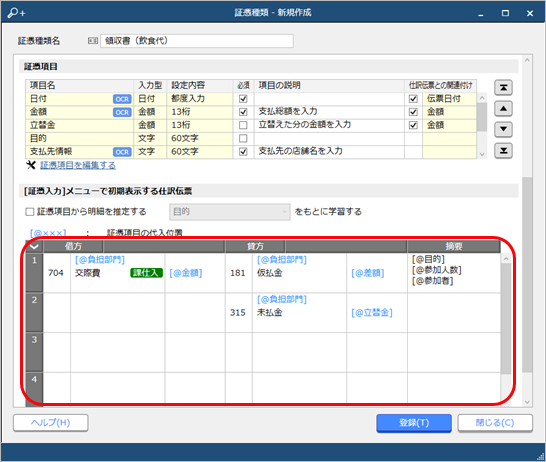Image resolution: width=546 pixels, height=462 pixels.
Task: Click the OCR badge on 支払先情報 row
Action: [122, 152]
